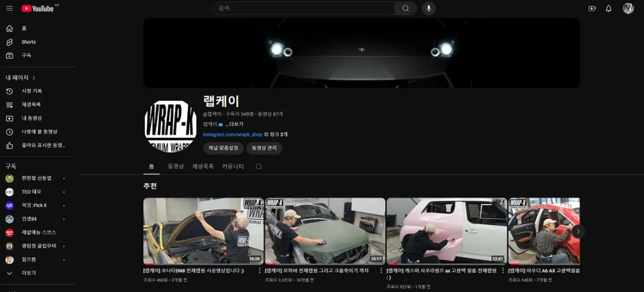Show next recommended videos arrow
The image size is (644, 292).
(x=578, y=231)
